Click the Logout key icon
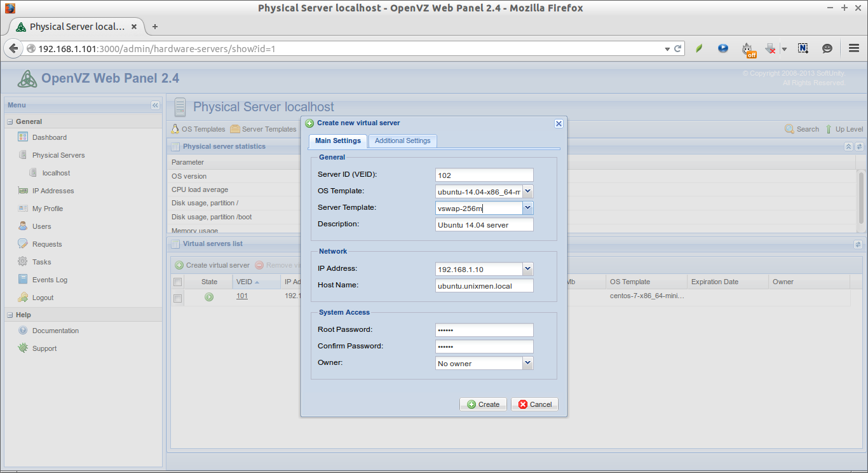Screen dimensions: 868x473 pos(23,298)
